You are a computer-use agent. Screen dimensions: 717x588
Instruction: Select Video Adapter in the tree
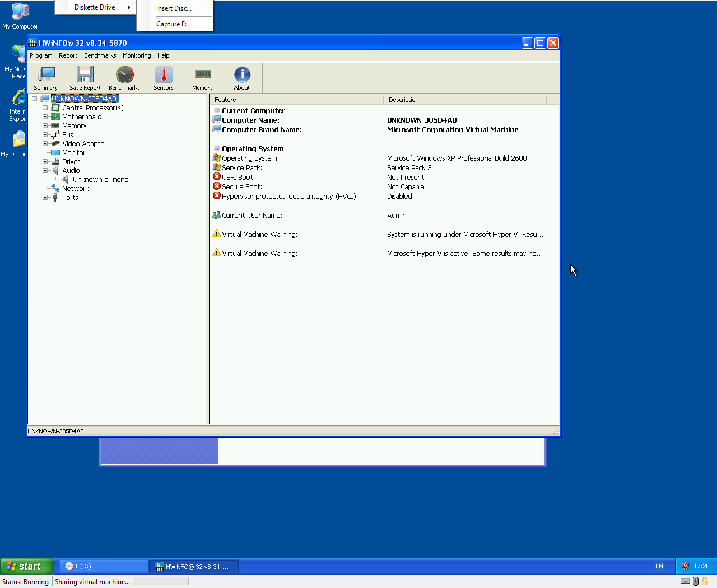click(85, 144)
